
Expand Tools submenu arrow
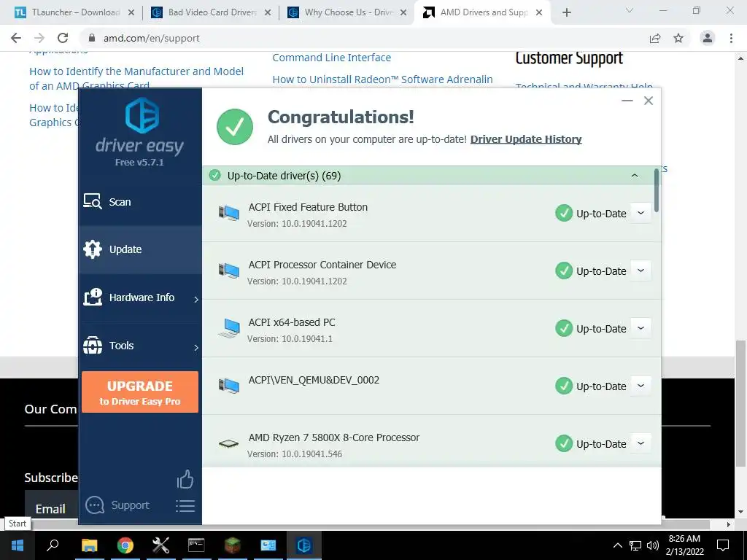(x=196, y=347)
